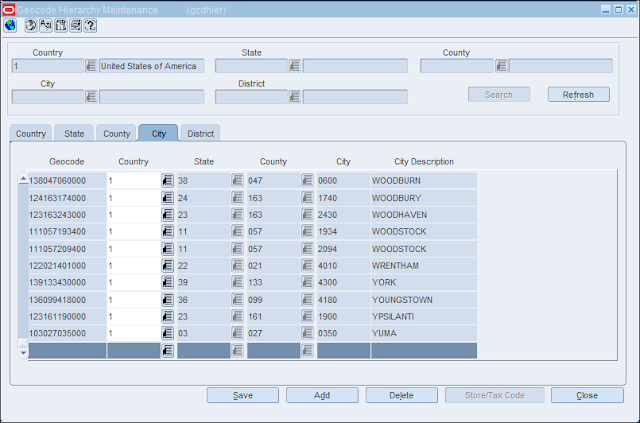Open the State list of values in the search header
Viewport: 640px width, 423px height.
295,66
